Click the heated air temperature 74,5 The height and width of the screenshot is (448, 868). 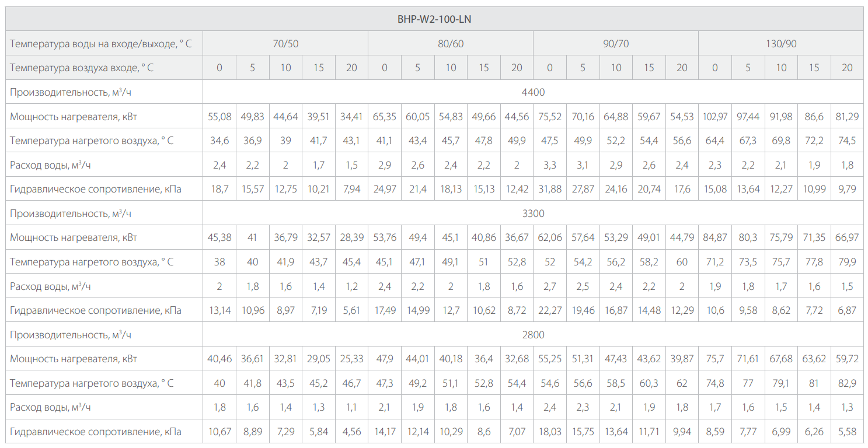(847, 141)
